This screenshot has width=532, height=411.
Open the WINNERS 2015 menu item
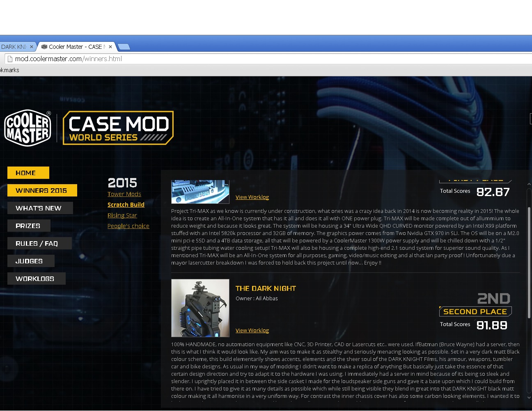[x=42, y=190]
